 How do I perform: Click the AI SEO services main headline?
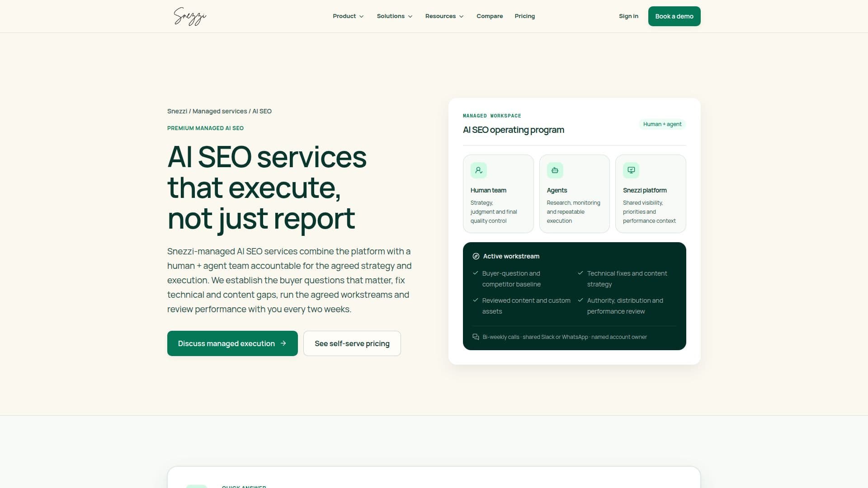pyautogui.click(x=267, y=188)
